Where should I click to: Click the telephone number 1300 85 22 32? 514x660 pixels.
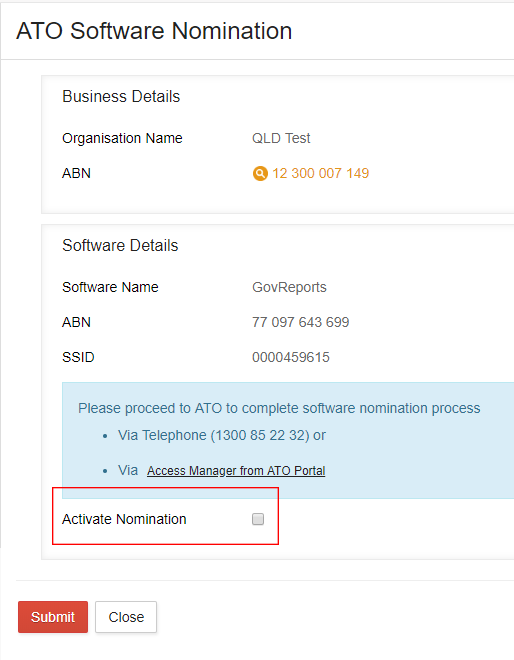click(260, 435)
